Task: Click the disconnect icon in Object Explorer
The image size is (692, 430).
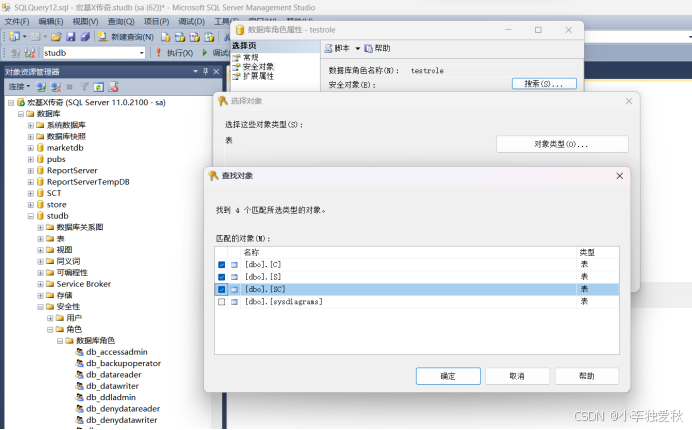Action: pyautogui.click(x=56, y=87)
